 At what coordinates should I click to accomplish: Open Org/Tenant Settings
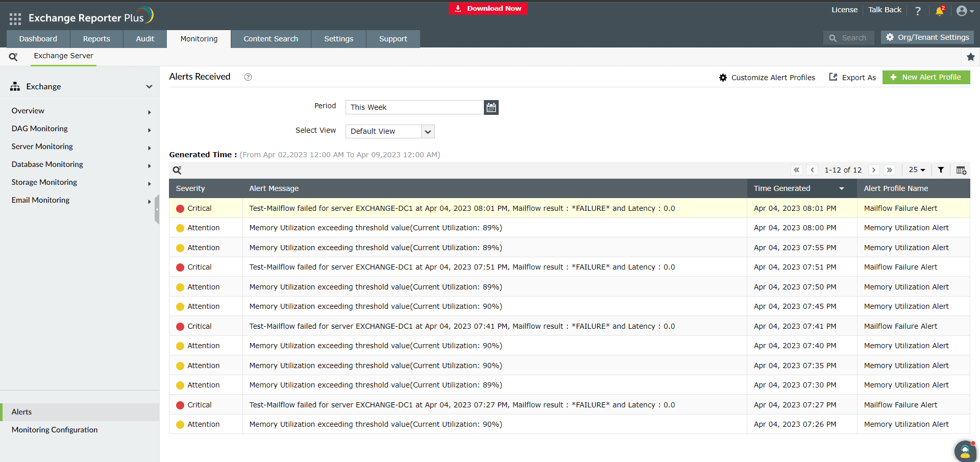(927, 37)
